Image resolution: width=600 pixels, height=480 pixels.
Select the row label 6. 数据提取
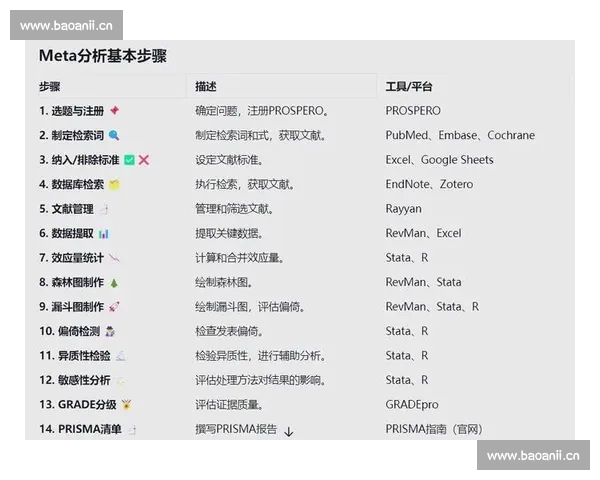(66, 233)
